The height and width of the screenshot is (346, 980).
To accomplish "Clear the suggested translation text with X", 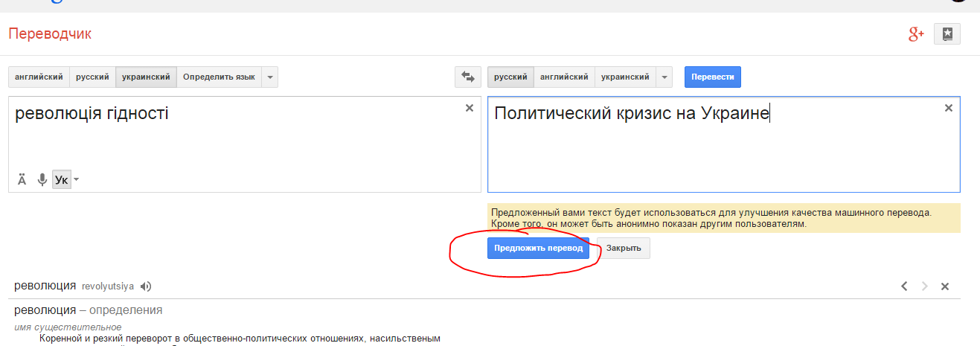I will tap(949, 108).
